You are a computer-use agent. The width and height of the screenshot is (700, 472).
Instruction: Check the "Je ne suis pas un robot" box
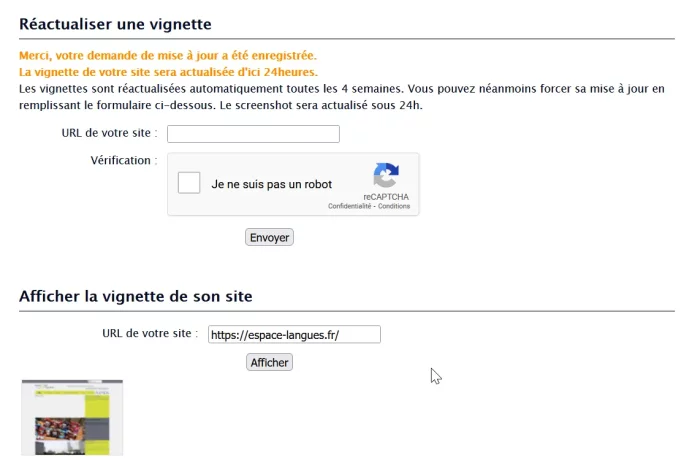click(189, 184)
